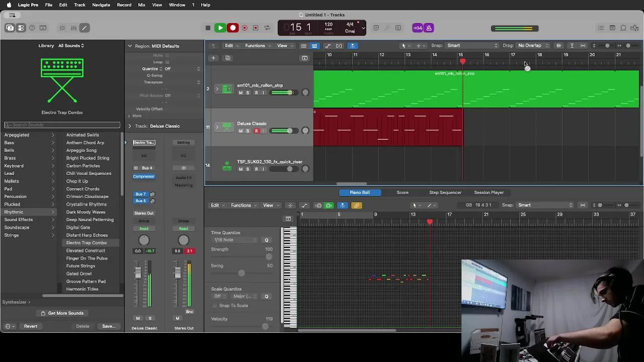This screenshot has width=644, height=362.
Task: Select Elevated Construct patch in Library list
Action: point(86,250)
